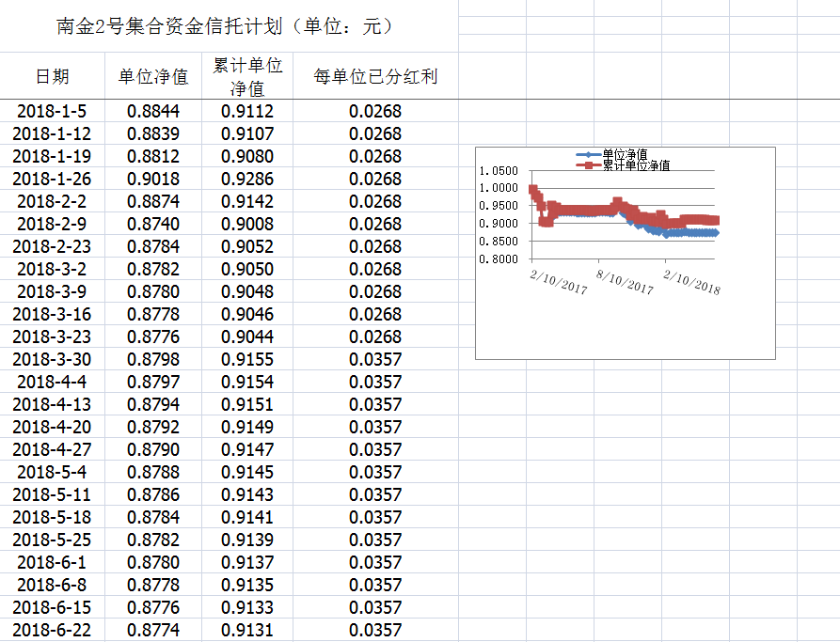
Task: Select the 累计单位净值 header cell
Action: 247,76
